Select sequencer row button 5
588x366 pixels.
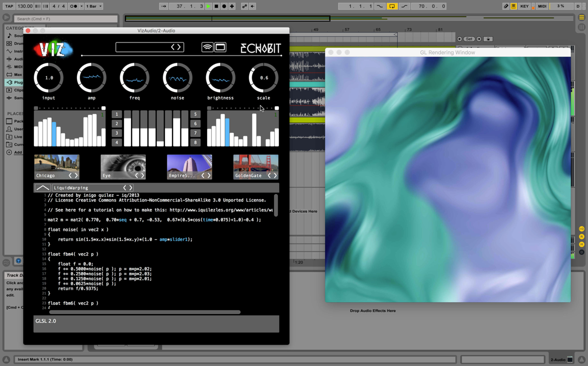coord(195,114)
